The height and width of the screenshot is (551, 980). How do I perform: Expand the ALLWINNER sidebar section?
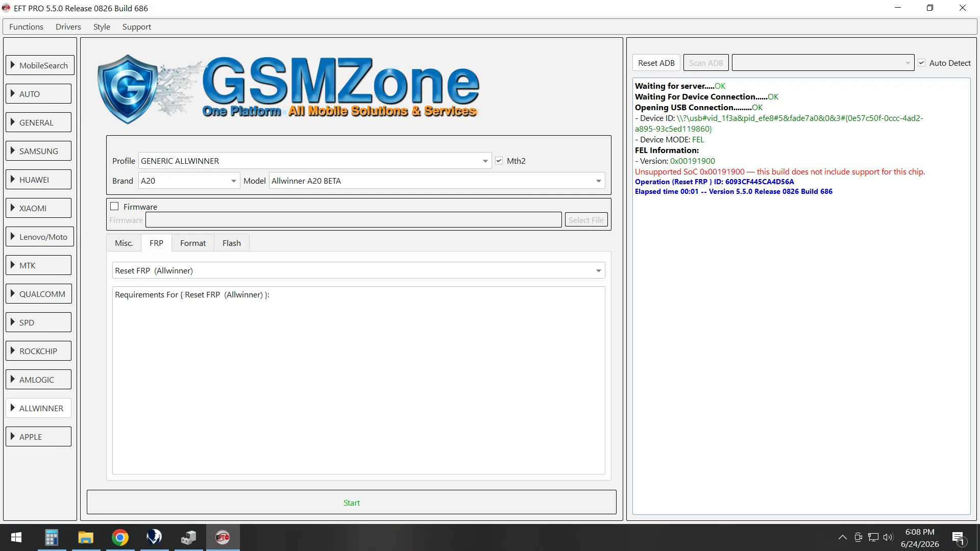pos(39,408)
